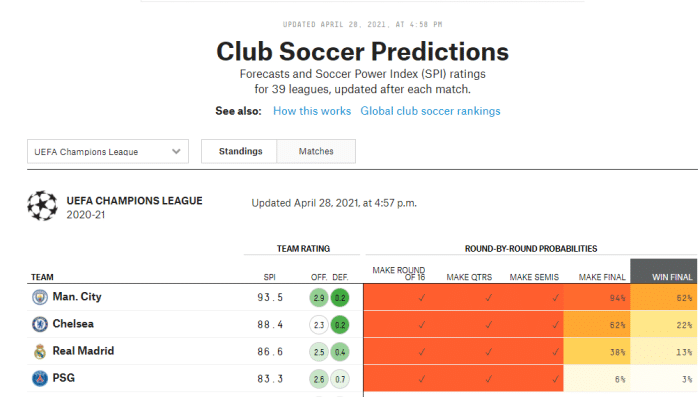The image size is (700, 397).
Task: Click the dropdown chevron arrow in league selector
Action: click(x=176, y=151)
